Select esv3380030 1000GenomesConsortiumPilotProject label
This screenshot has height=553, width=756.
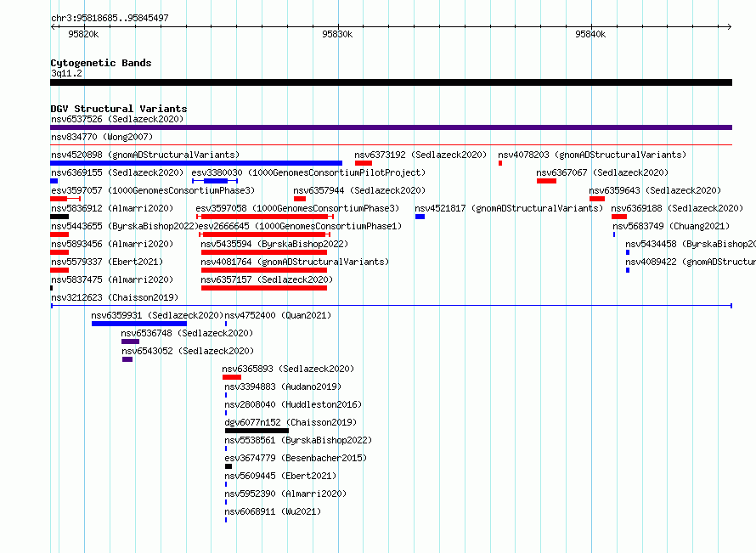coord(308,172)
